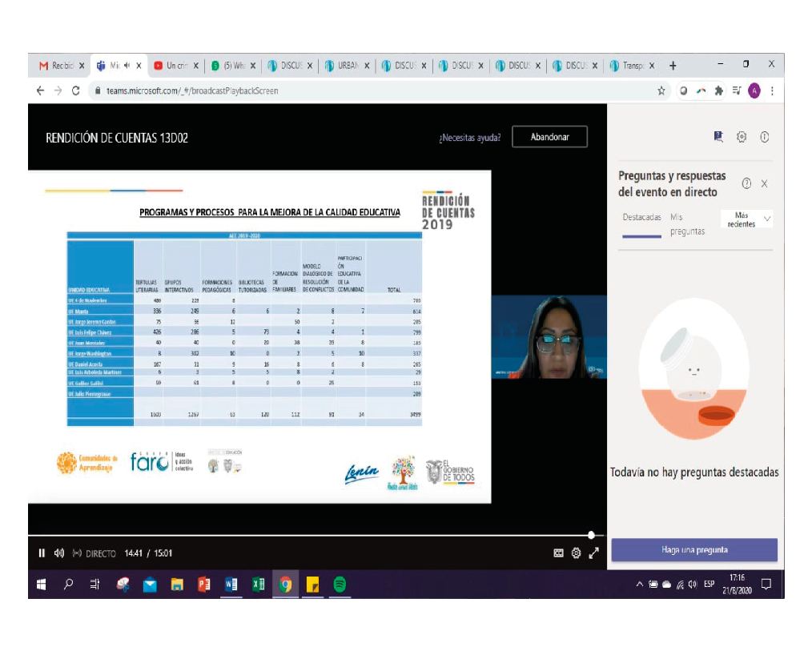Toggle closed captions in the player
Image resolution: width=812 pixels, height=647 pixels.
(x=559, y=553)
